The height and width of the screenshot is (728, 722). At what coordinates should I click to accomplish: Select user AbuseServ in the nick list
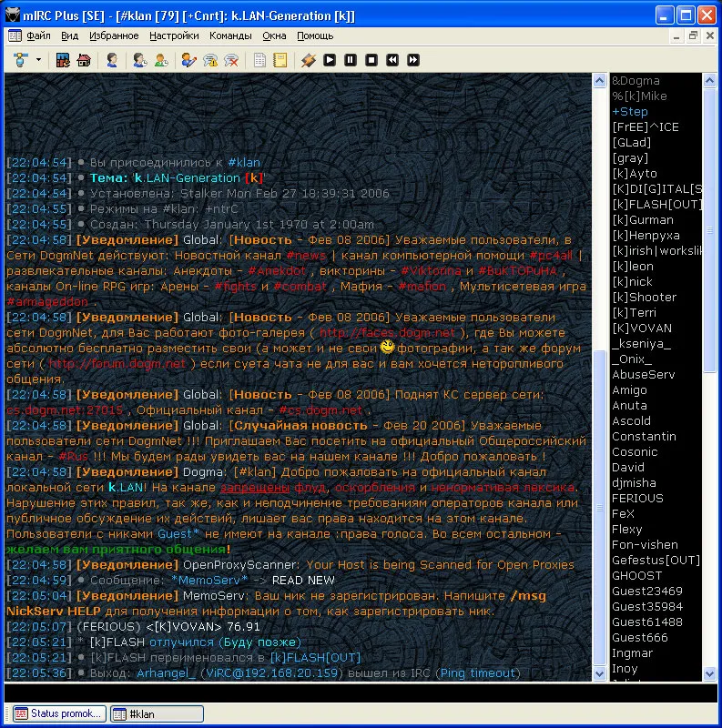click(643, 374)
